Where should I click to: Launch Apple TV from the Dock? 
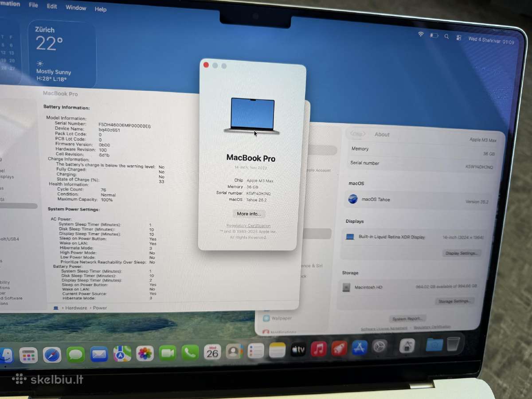[x=298, y=350]
